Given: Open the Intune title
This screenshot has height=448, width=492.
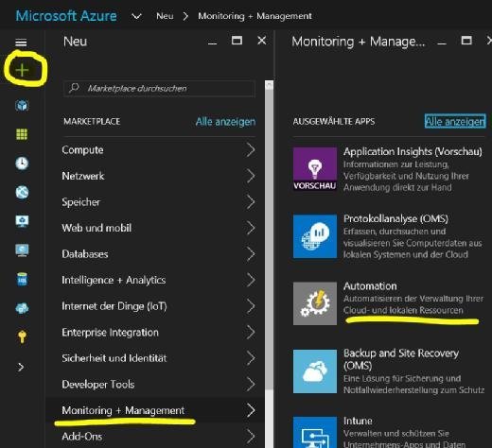Looking at the screenshot, I should (358, 421).
